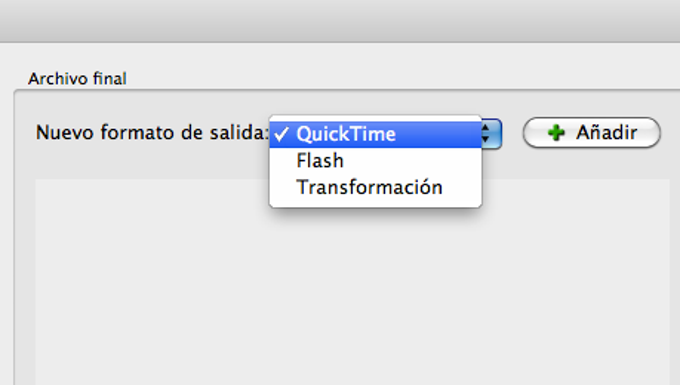
Task: Click the checkmark icon beside QuickTime
Action: pyautogui.click(x=281, y=134)
